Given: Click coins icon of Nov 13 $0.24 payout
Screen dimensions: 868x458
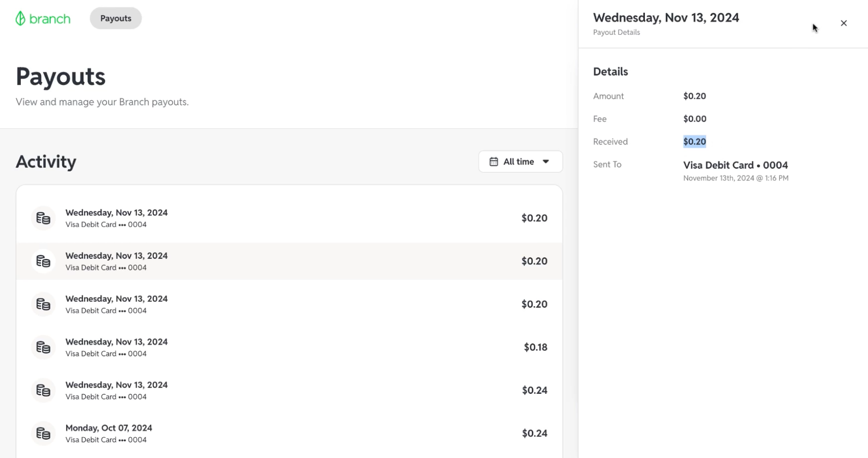Looking at the screenshot, I should point(43,390).
